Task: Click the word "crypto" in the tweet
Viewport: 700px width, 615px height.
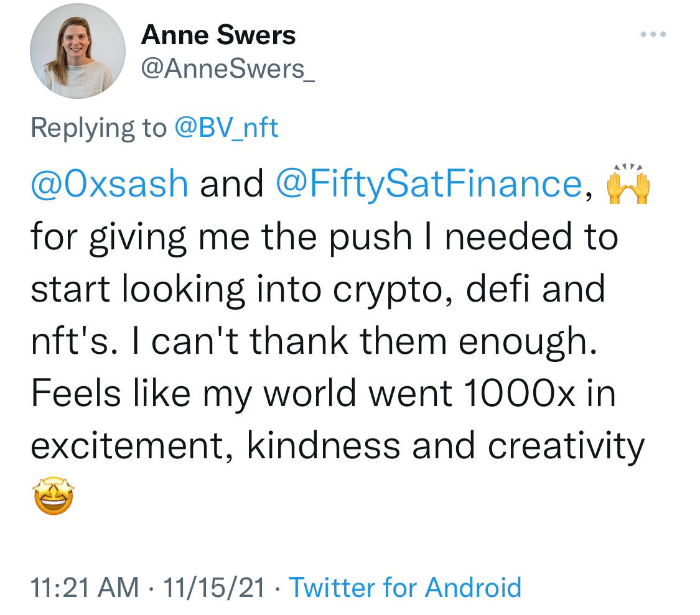Action: pos(394,290)
